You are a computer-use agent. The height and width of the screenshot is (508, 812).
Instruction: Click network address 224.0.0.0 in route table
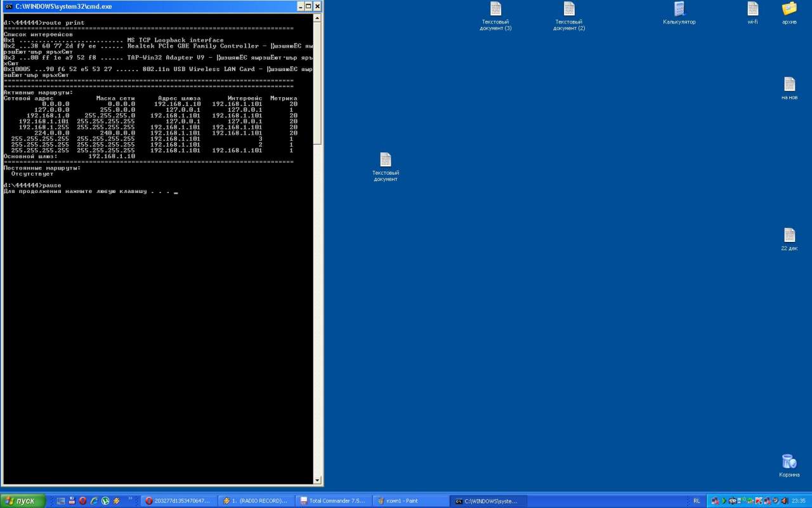click(52, 133)
